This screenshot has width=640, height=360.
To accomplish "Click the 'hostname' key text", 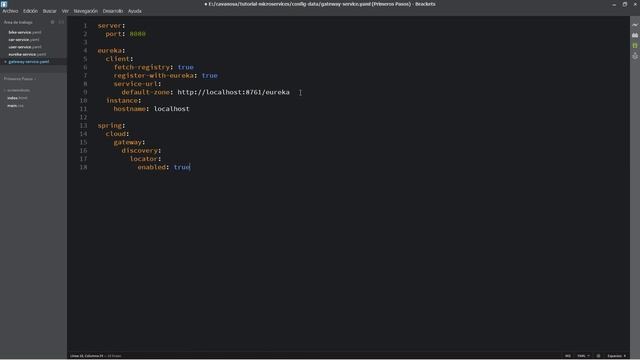I will point(129,109).
